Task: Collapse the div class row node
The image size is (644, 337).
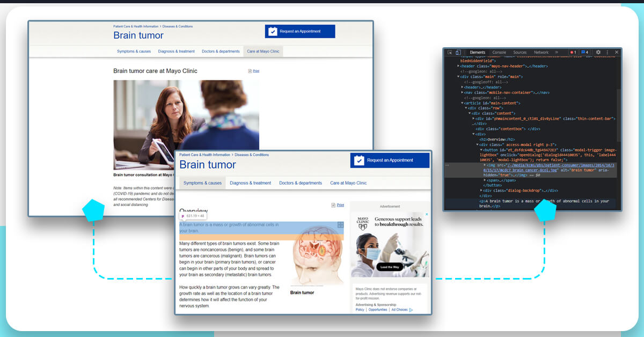Action: (x=466, y=108)
